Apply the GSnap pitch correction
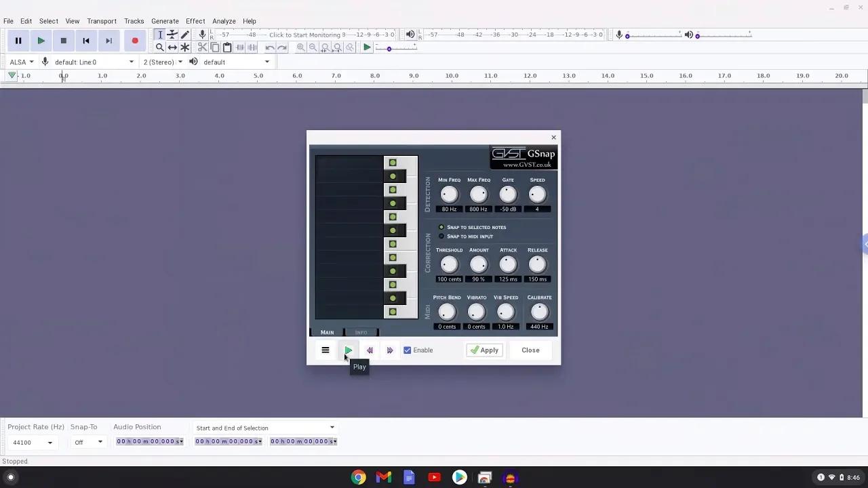 click(x=484, y=350)
